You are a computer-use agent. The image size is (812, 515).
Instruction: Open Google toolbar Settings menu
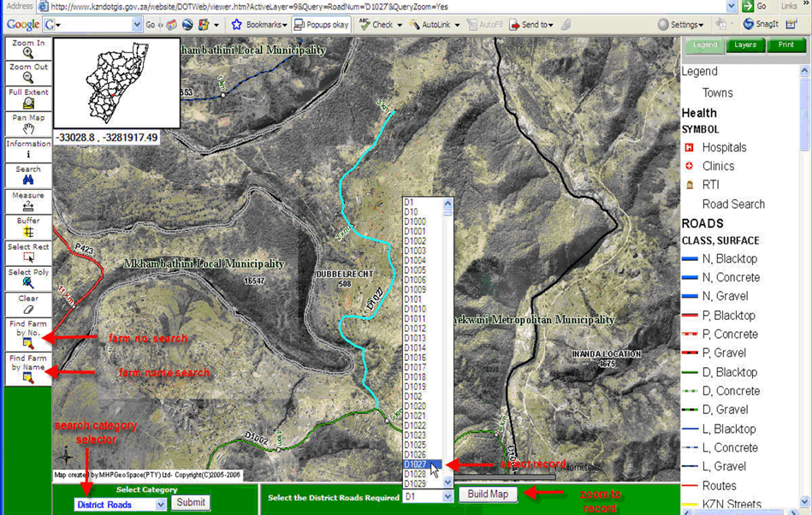click(680, 24)
